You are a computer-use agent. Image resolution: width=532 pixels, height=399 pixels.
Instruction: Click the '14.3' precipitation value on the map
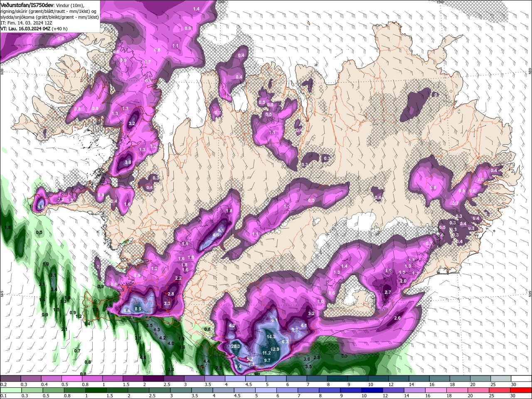[271, 337]
